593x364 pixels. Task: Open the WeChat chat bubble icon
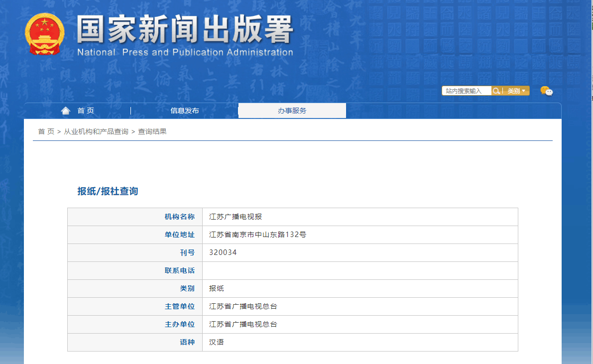click(x=546, y=91)
